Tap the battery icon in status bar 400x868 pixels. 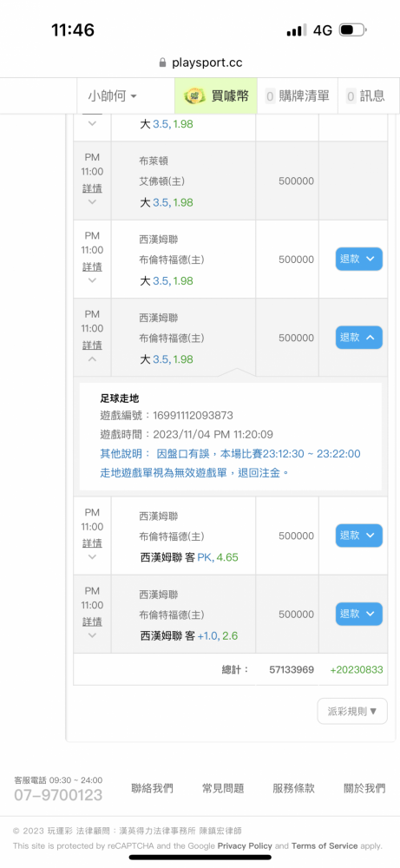click(353, 30)
